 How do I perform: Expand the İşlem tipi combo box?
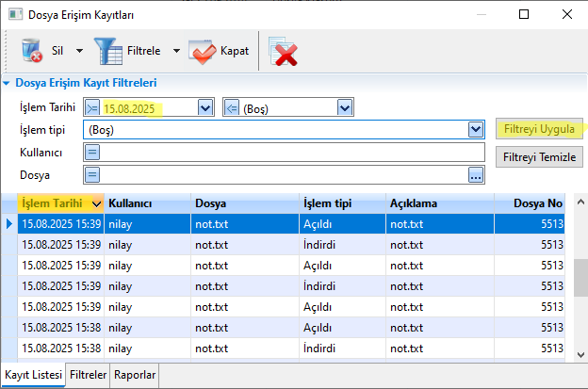pos(476,130)
